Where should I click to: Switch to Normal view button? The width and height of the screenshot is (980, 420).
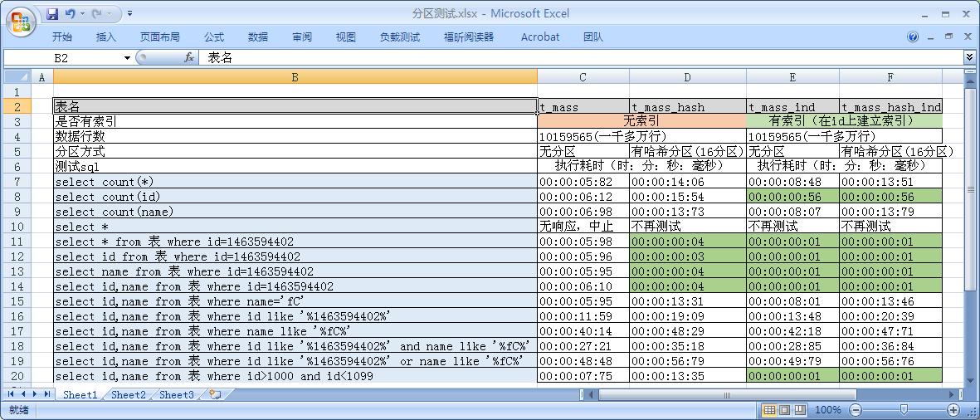point(769,410)
